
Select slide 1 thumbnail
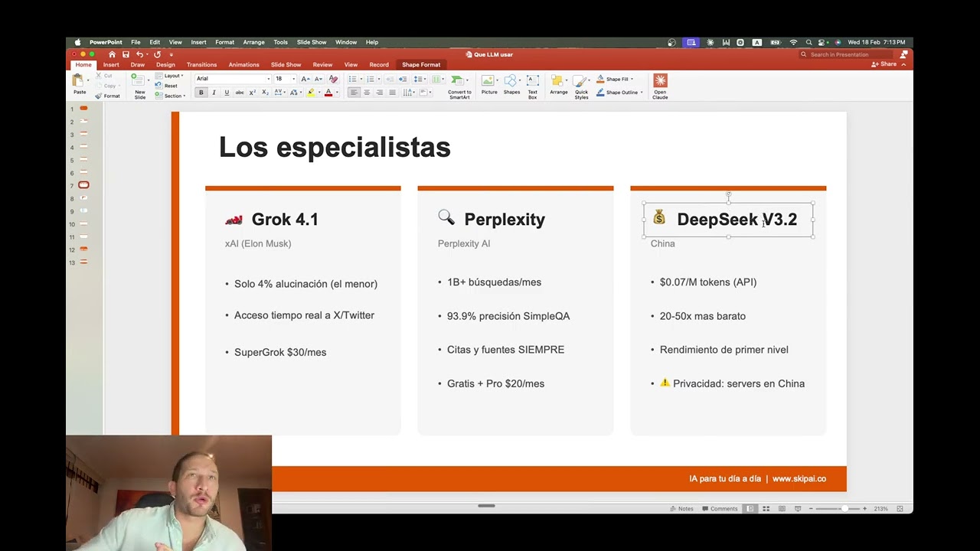(83, 109)
